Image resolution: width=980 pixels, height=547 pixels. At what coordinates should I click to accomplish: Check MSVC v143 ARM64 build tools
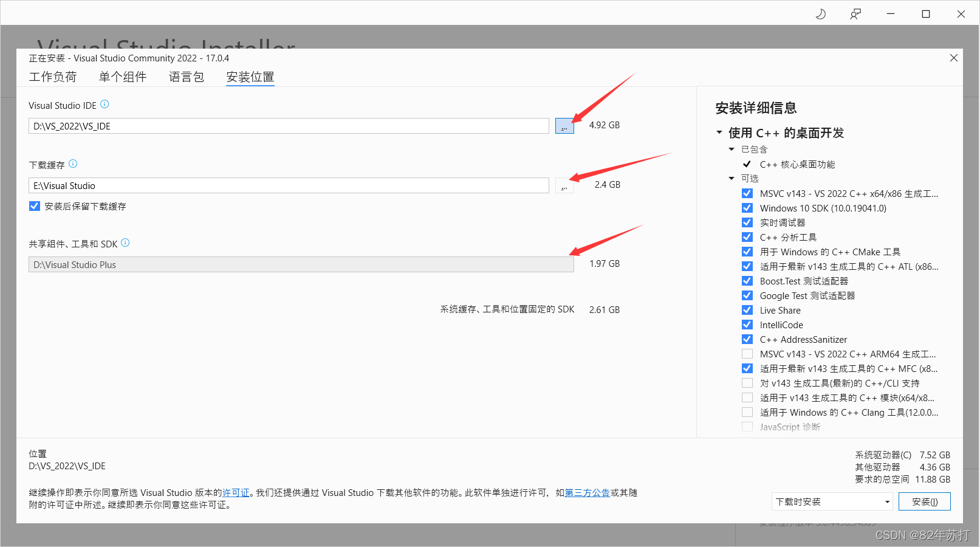747,354
